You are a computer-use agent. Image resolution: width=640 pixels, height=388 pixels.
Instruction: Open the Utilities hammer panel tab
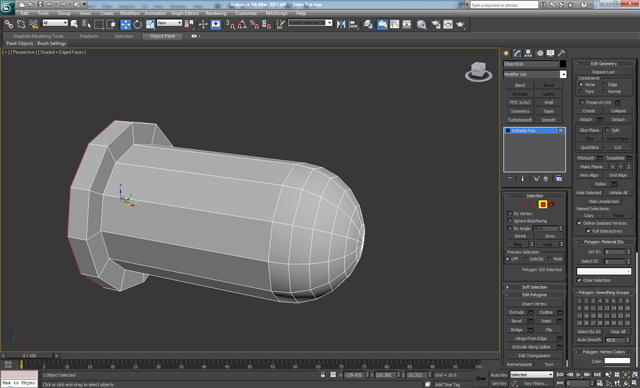(x=562, y=53)
